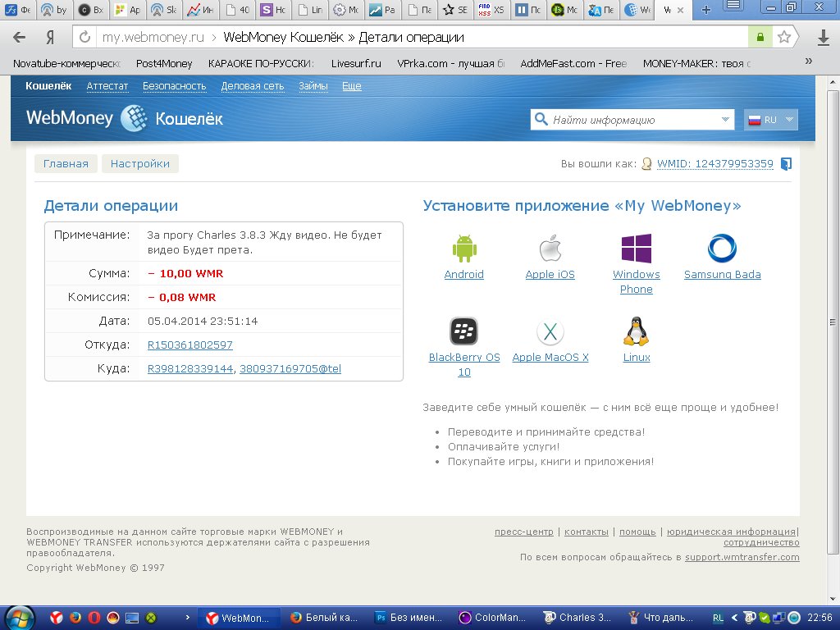Open the Windows Start button

[19, 618]
